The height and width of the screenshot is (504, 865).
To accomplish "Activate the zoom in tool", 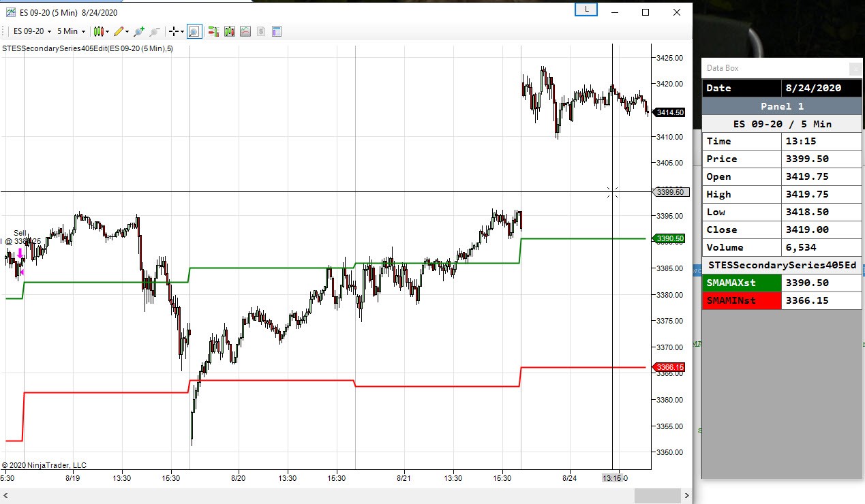I will click(x=138, y=31).
